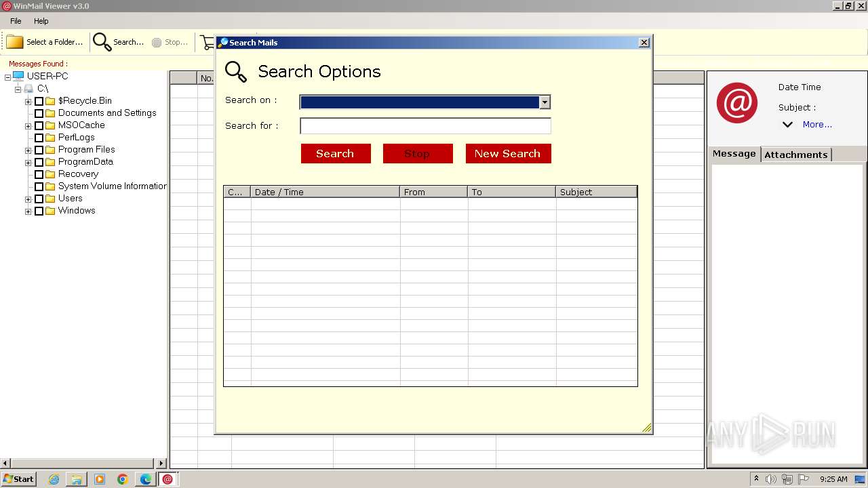The image size is (868, 488).
Task: Close the Search Mails dialog
Action: [644, 43]
